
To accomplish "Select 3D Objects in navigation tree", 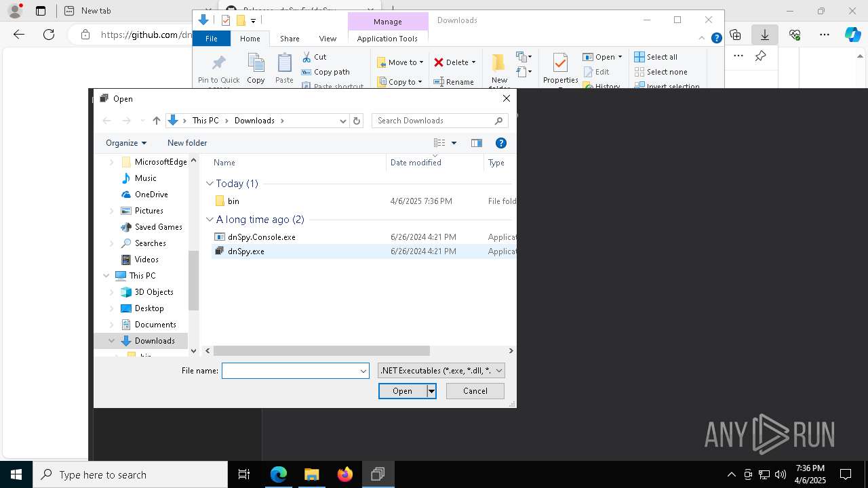I will tap(154, 292).
